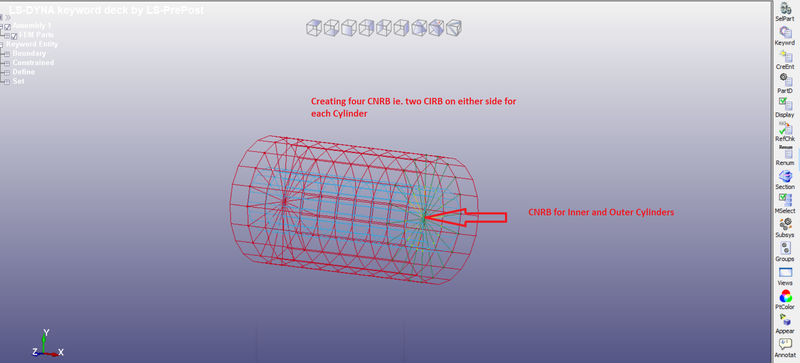Screen dimensions: 800x363
Task: Select the isometric pyramid view cube
Action: tap(419, 28)
